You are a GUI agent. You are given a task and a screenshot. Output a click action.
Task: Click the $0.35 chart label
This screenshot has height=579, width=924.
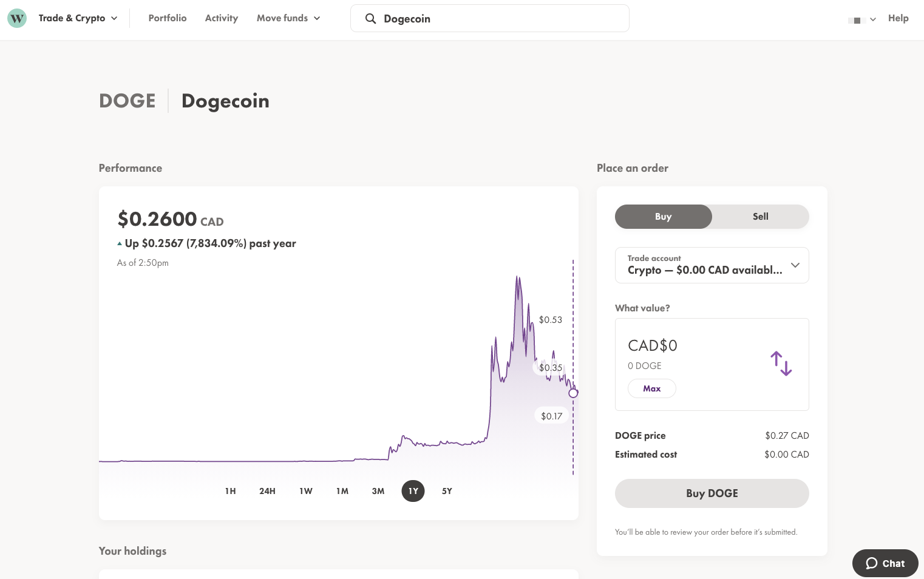[x=551, y=368]
